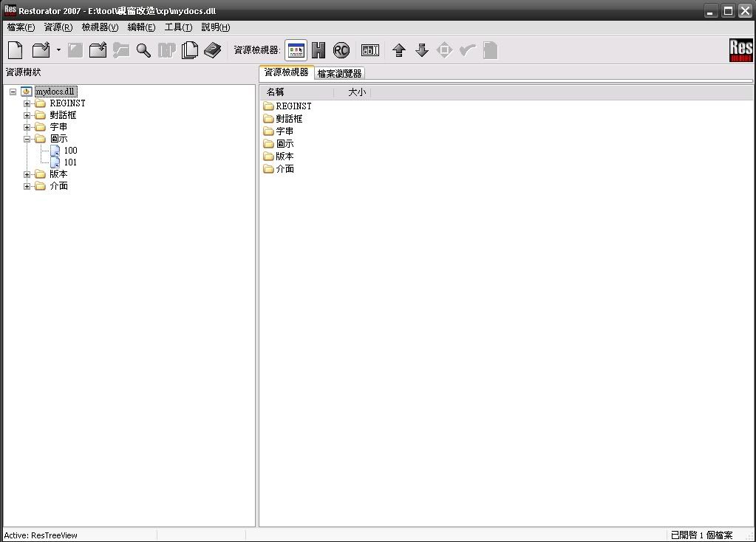Select icon resource 100 in tree

click(70, 151)
